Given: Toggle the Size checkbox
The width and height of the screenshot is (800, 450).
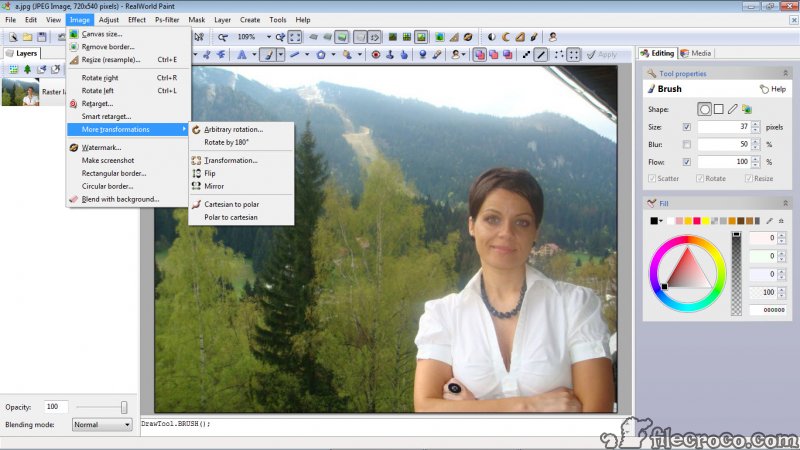Looking at the screenshot, I should tap(687, 127).
